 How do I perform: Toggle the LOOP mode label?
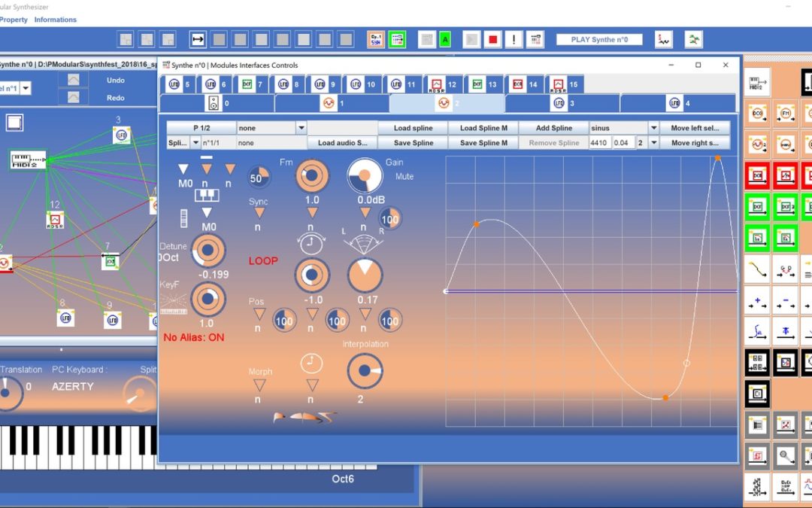pos(263,260)
